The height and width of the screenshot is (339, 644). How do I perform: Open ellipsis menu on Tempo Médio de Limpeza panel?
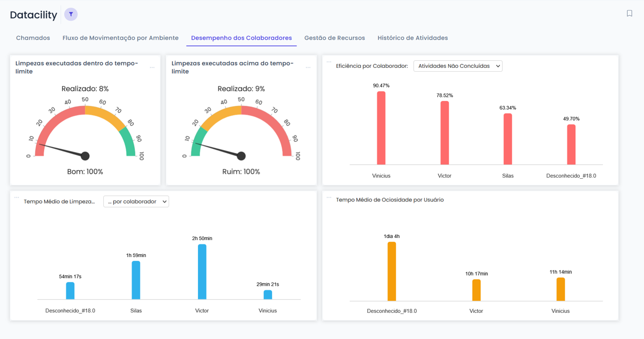pyautogui.click(x=16, y=198)
